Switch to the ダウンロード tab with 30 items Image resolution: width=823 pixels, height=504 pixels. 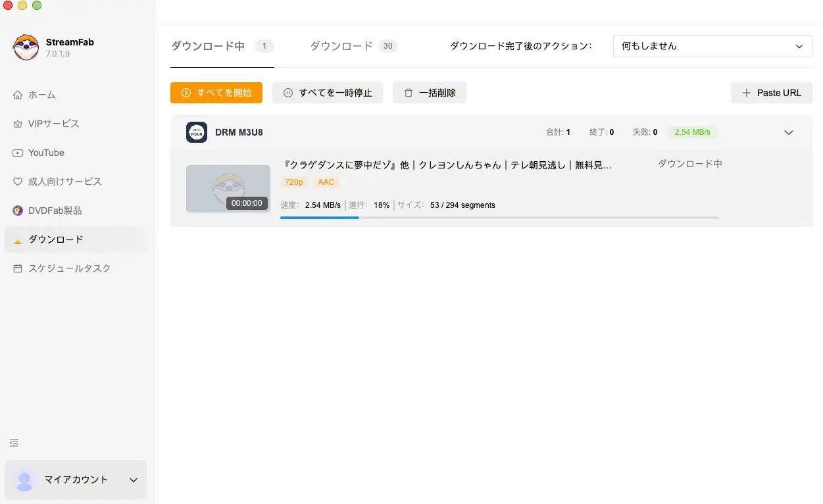click(354, 46)
